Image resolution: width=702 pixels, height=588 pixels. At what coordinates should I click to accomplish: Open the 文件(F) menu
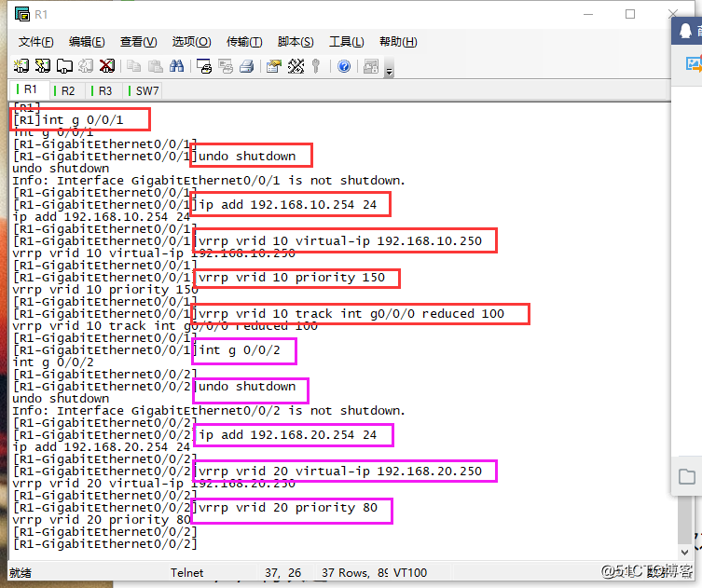[x=35, y=42]
